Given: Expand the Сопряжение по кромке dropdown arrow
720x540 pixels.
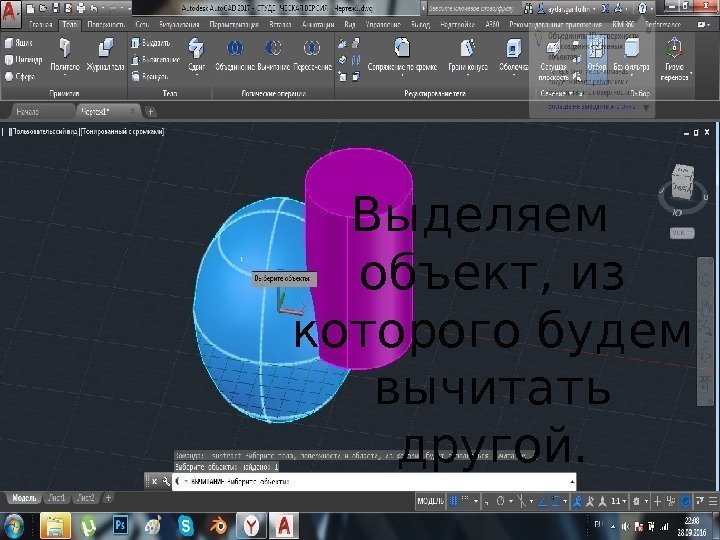Looking at the screenshot, I should pyautogui.click(x=402, y=76).
